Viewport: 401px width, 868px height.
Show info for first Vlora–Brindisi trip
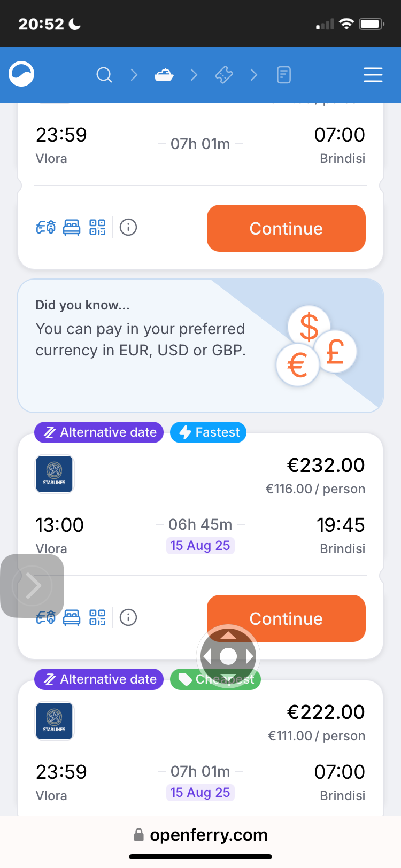click(128, 228)
